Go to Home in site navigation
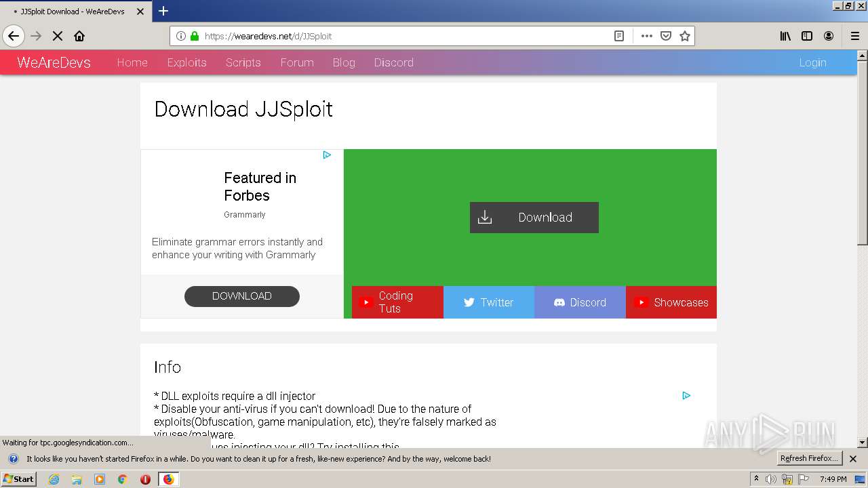 132,62
